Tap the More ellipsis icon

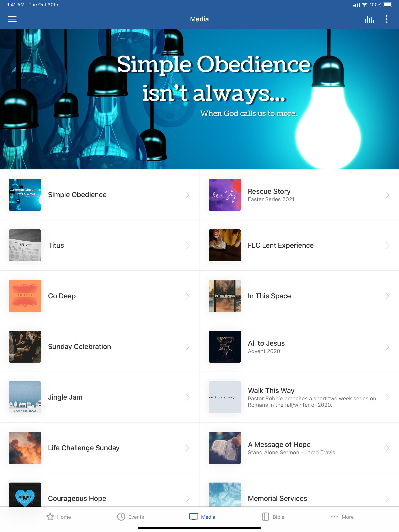334,517
